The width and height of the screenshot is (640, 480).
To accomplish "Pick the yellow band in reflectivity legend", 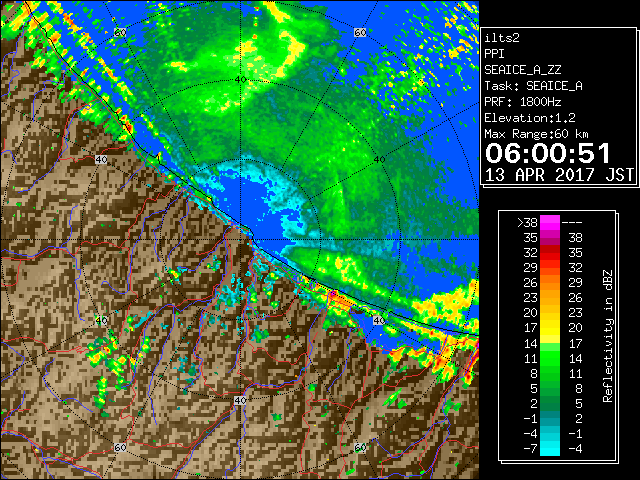I will tap(550, 328).
